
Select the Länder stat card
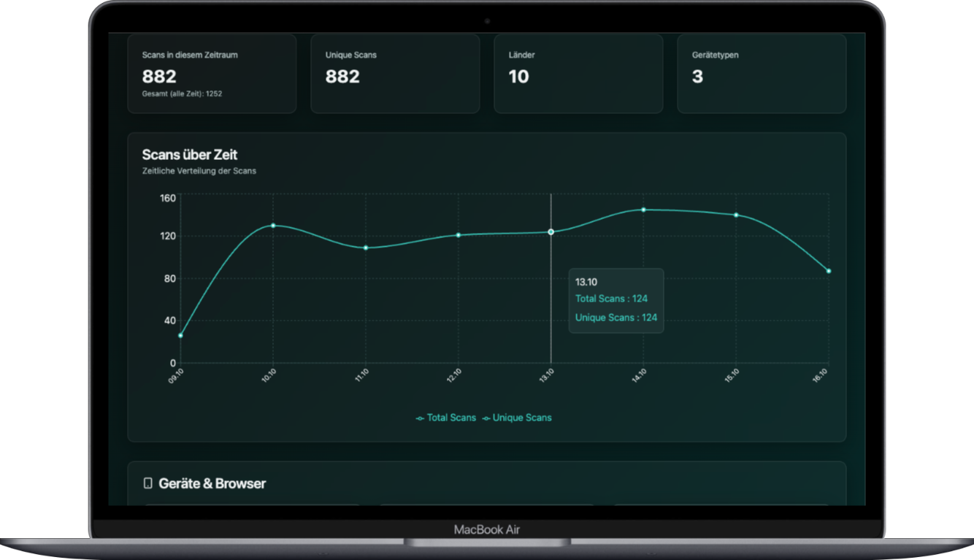pyautogui.click(x=578, y=74)
